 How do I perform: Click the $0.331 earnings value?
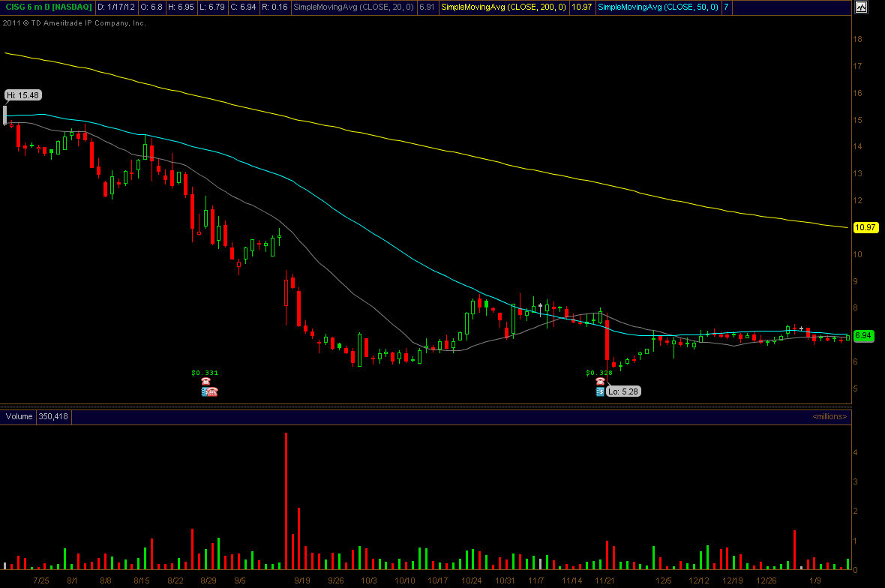tap(205, 373)
